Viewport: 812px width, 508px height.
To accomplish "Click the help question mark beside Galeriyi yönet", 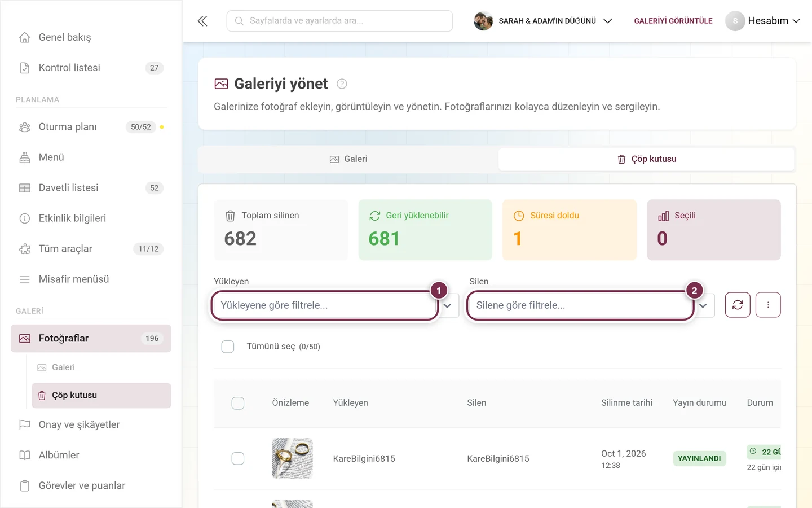I will pos(342,84).
